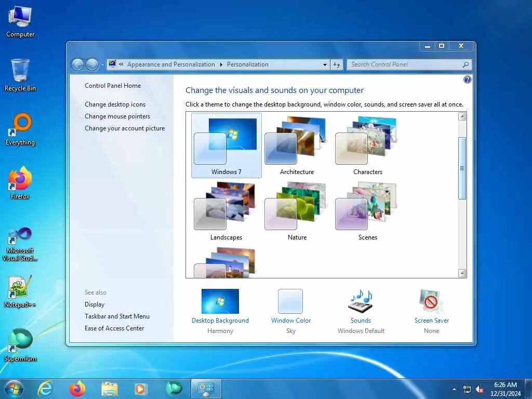The image size is (532, 399).
Task: Select the Windows 7 theme
Action: point(227,145)
